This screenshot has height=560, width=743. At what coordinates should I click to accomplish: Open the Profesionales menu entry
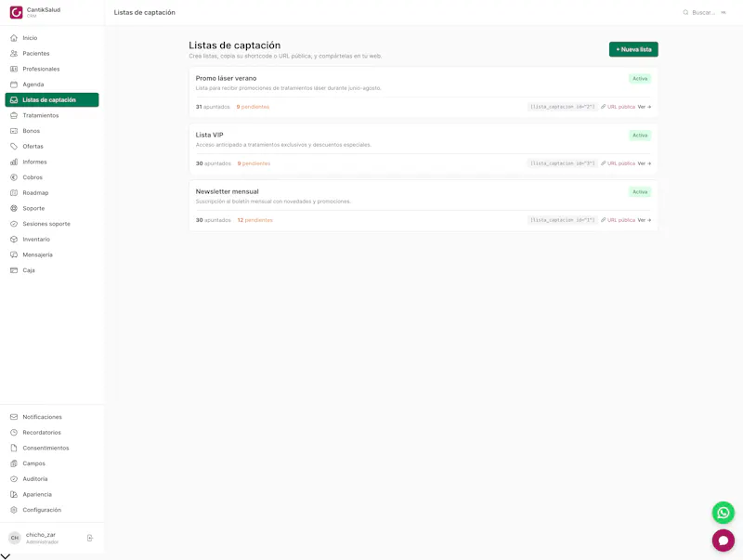click(x=52, y=69)
